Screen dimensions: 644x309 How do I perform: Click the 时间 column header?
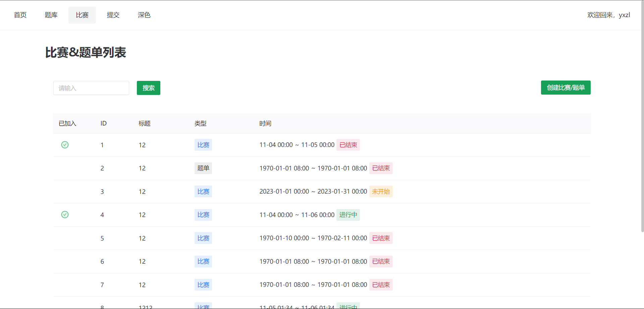pos(265,123)
